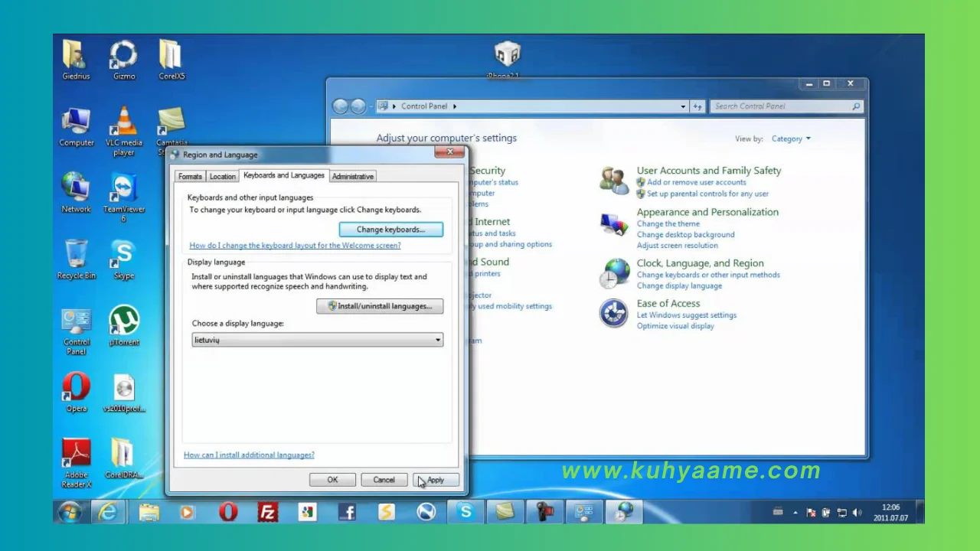Show hidden system tray icons
This screenshot has height=551, width=980.
point(795,513)
